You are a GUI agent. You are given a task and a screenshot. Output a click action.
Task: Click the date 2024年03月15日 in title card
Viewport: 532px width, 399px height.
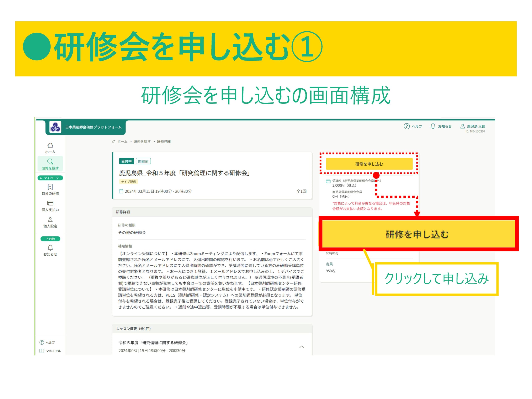coord(158,191)
